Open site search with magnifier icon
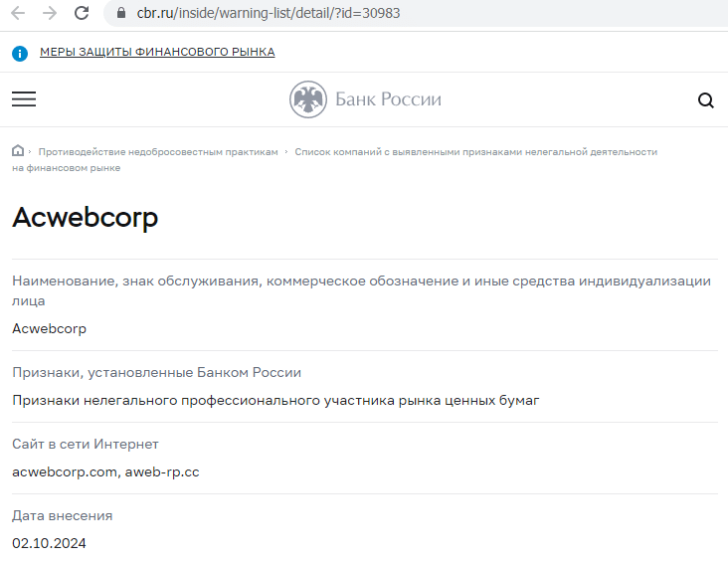The width and height of the screenshot is (728, 562). point(706,99)
